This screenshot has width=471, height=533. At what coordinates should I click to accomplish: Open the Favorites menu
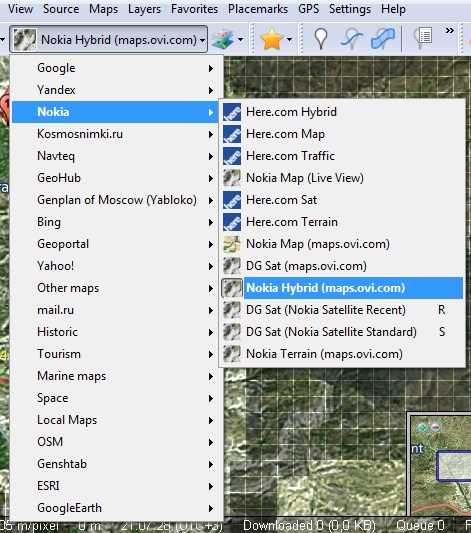[x=194, y=9]
